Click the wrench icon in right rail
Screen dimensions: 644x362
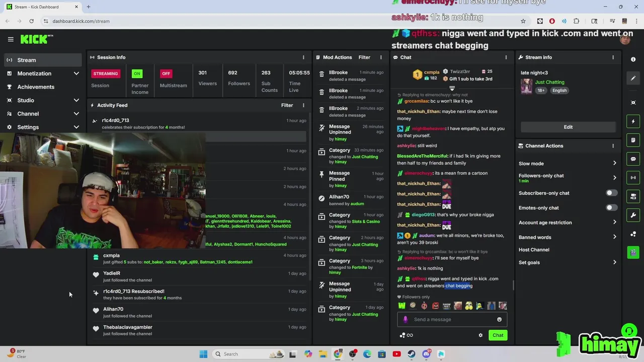point(633,215)
